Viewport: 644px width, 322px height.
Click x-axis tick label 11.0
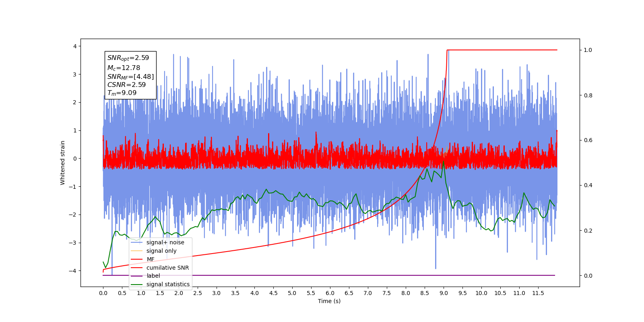point(519,293)
